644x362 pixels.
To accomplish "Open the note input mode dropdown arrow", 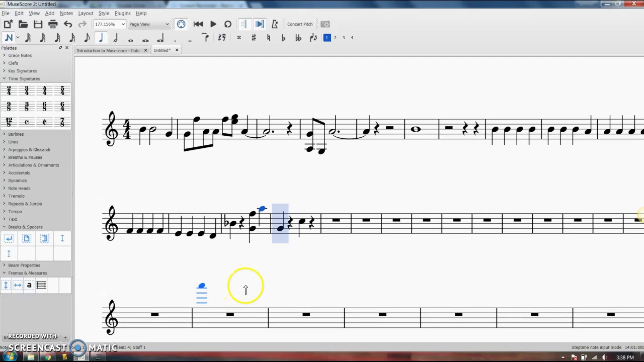I will pos(17,38).
